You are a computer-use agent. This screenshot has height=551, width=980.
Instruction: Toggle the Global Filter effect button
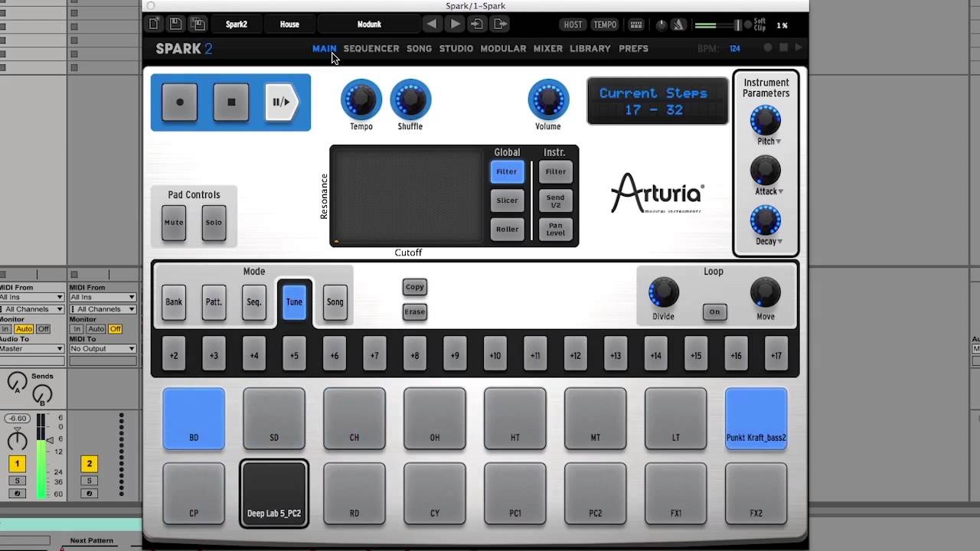[x=507, y=172]
